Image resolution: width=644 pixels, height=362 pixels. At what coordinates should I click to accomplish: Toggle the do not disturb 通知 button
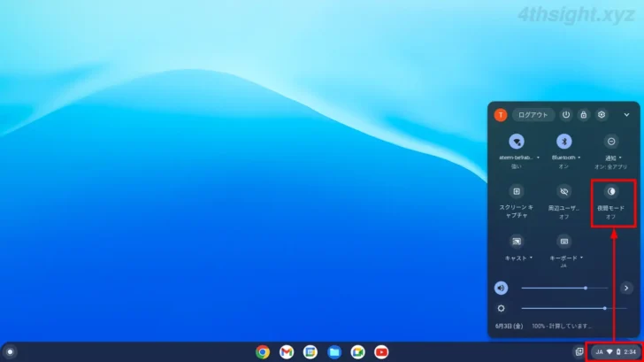pyautogui.click(x=611, y=142)
